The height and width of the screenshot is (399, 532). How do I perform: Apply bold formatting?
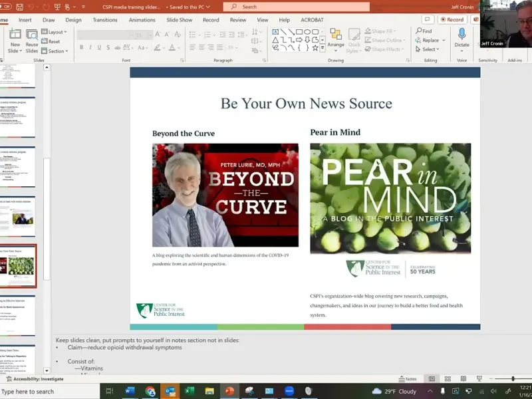click(81, 47)
